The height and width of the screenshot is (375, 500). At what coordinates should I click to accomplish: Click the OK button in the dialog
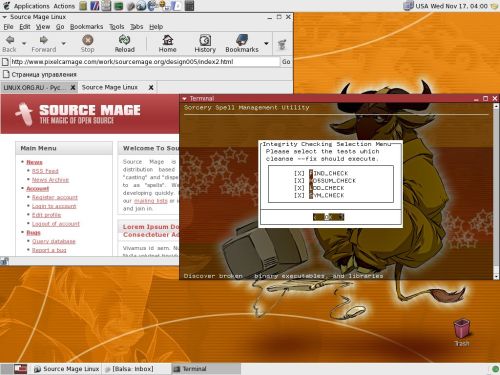(328, 217)
